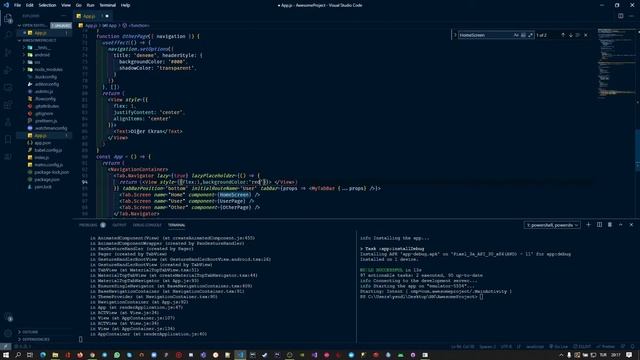Viewport: 640px width, 360px height.
Task: Toggle Find in Selection button
Action: point(578,35)
